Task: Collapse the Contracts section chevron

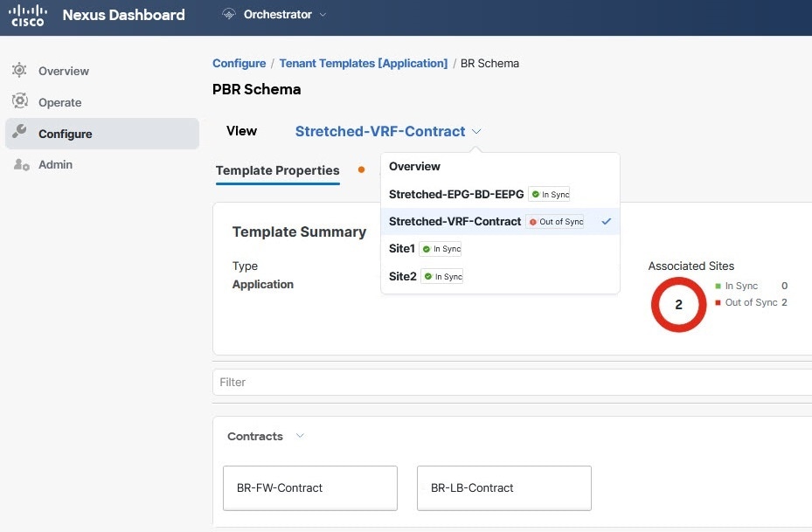Action: 301,436
